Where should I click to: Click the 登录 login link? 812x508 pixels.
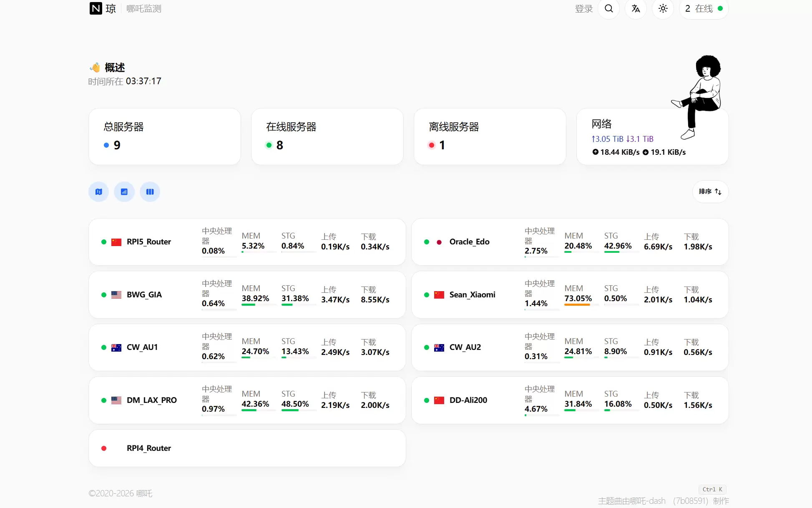coord(583,9)
